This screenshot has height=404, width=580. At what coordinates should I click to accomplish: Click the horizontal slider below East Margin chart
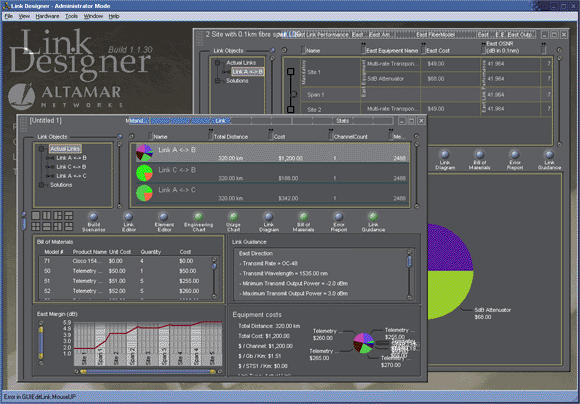[x=148, y=371]
